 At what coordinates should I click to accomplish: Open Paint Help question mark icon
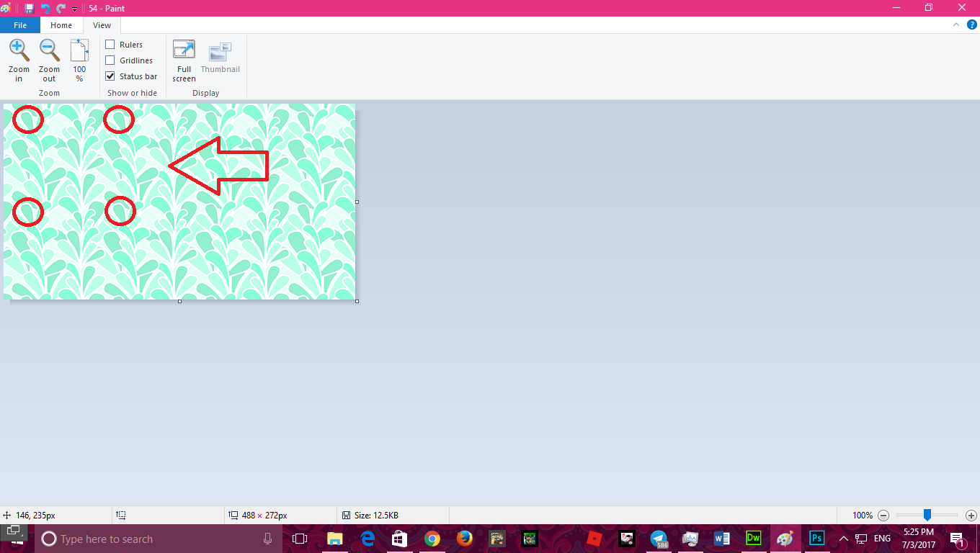pos(971,24)
